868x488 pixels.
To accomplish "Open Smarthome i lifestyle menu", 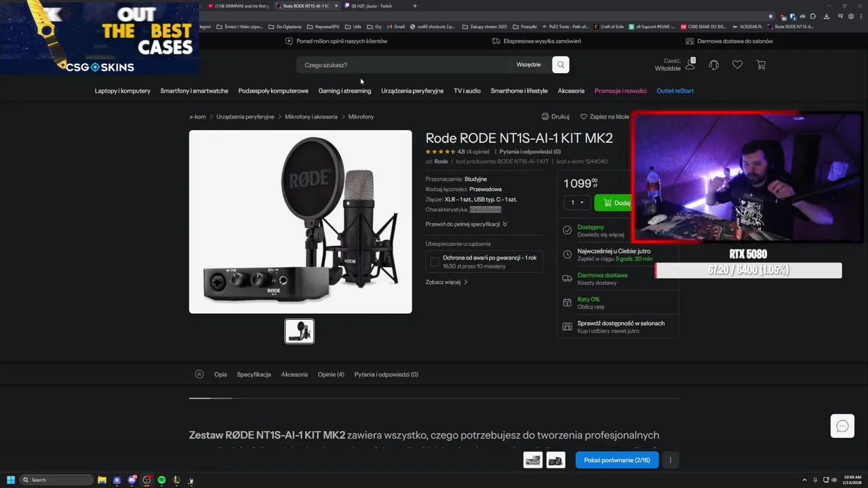I will pyautogui.click(x=519, y=91).
